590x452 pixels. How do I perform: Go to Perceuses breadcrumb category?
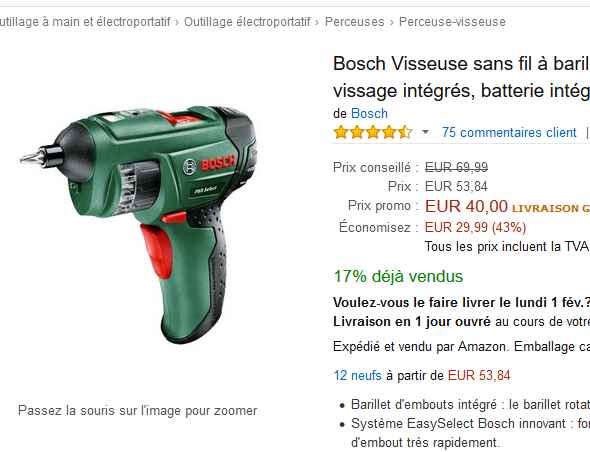coord(354,22)
